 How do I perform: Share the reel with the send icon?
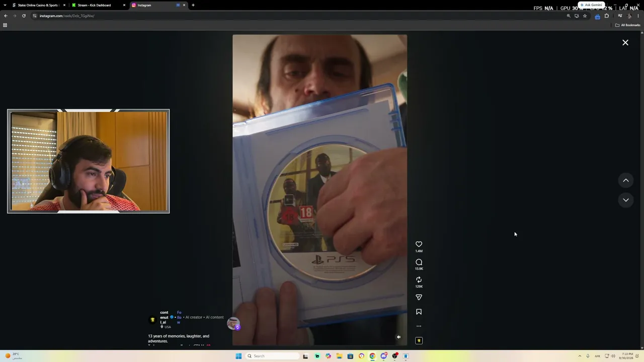(x=419, y=297)
